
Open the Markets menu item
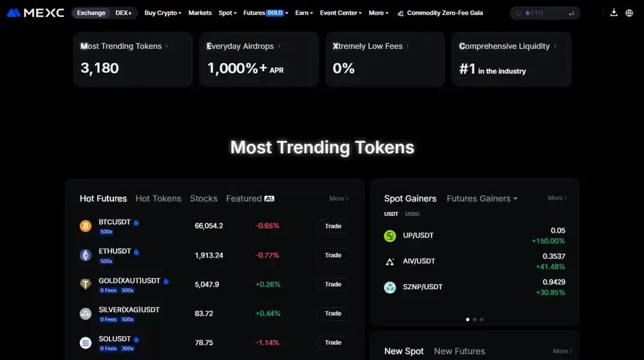click(200, 13)
